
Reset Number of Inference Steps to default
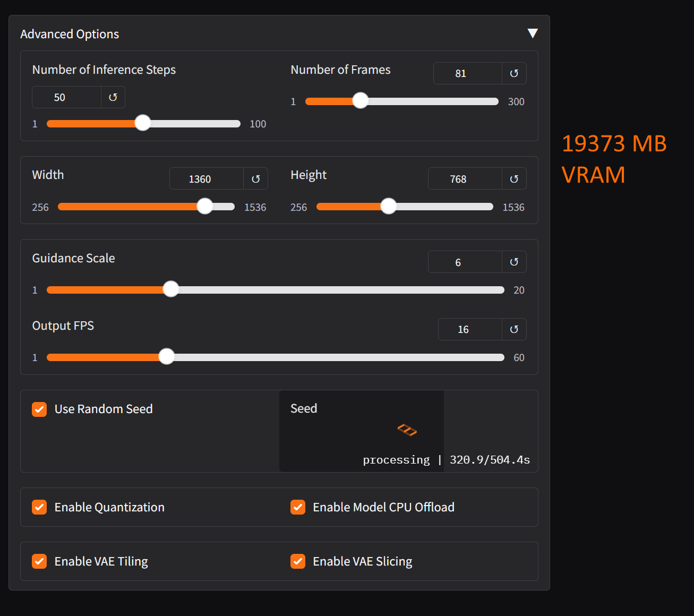(x=113, y=97)
